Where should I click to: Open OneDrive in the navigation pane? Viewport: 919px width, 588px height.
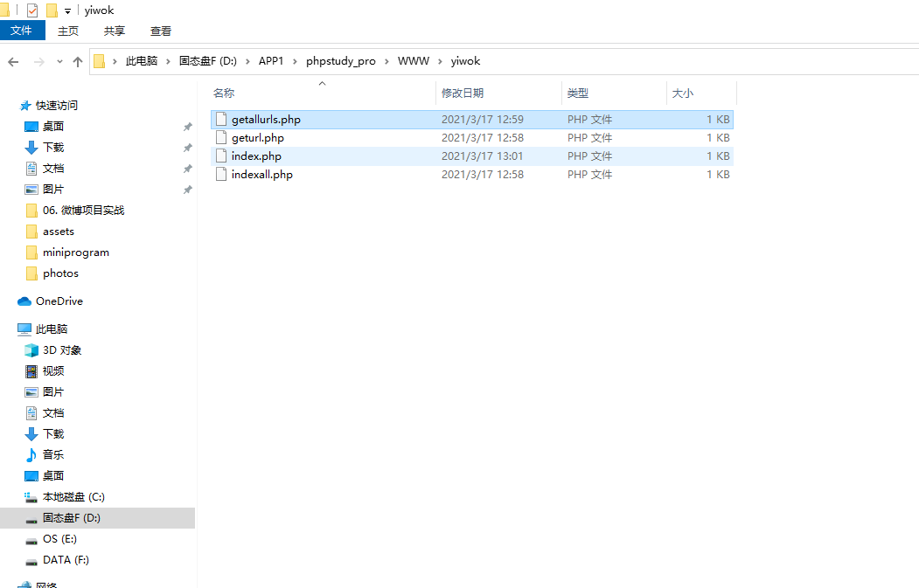click(59, 301)
